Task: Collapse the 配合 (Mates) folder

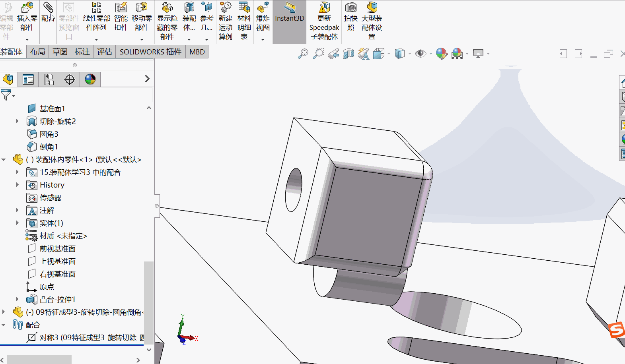Action: [x=4, y=325]
